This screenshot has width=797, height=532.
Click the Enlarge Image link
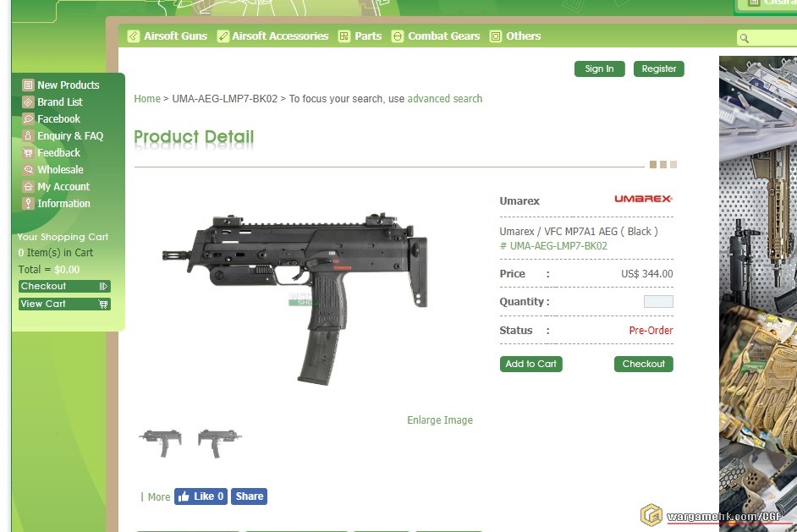(440, 420)
